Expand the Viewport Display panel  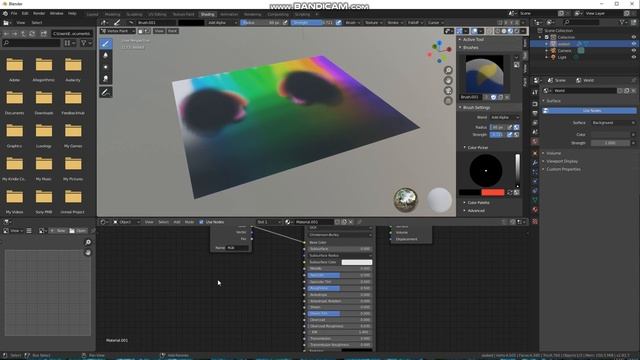pyautogui.click(x=562, y=161)
